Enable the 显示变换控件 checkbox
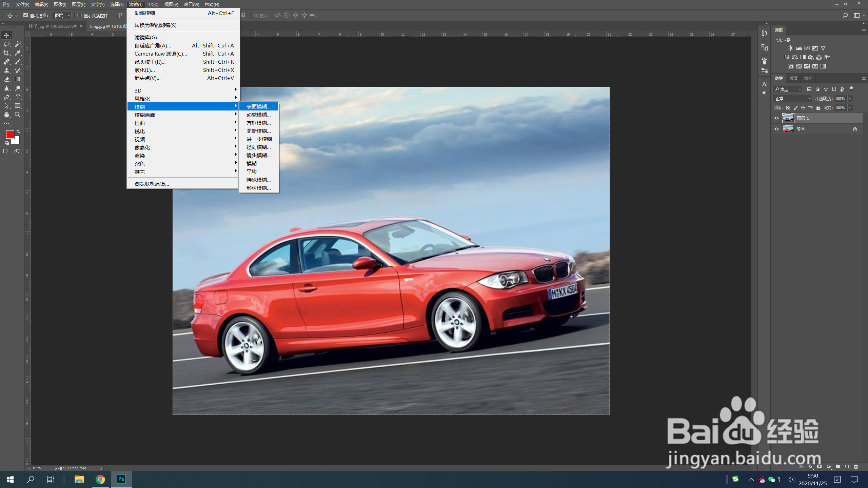868x488 pixels. pos(80,15)
